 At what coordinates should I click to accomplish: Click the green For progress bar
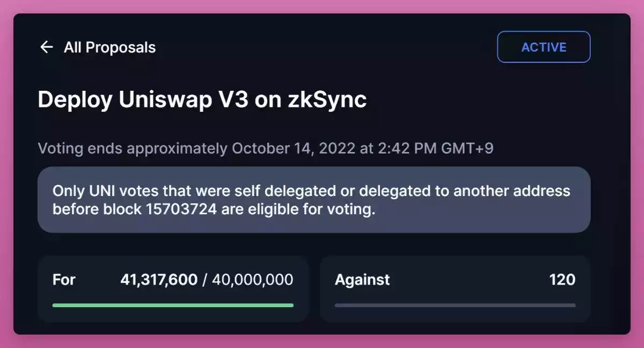pyautogui.click(x=173, y=305)
